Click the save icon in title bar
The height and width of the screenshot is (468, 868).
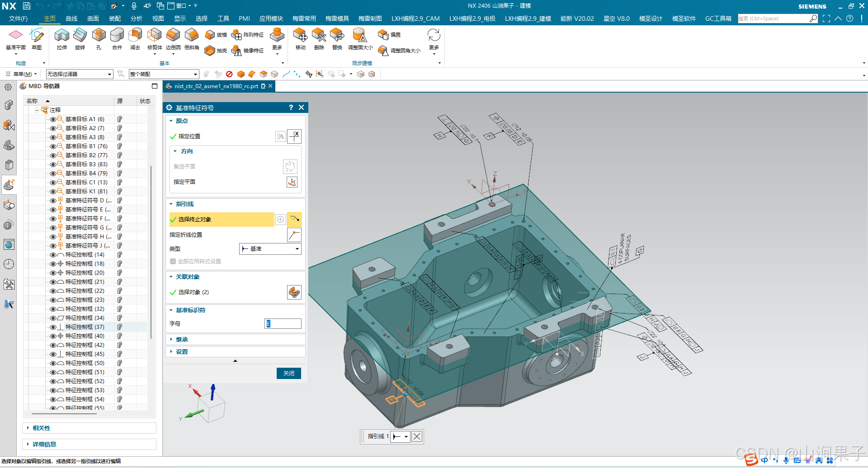click(27, 6)
